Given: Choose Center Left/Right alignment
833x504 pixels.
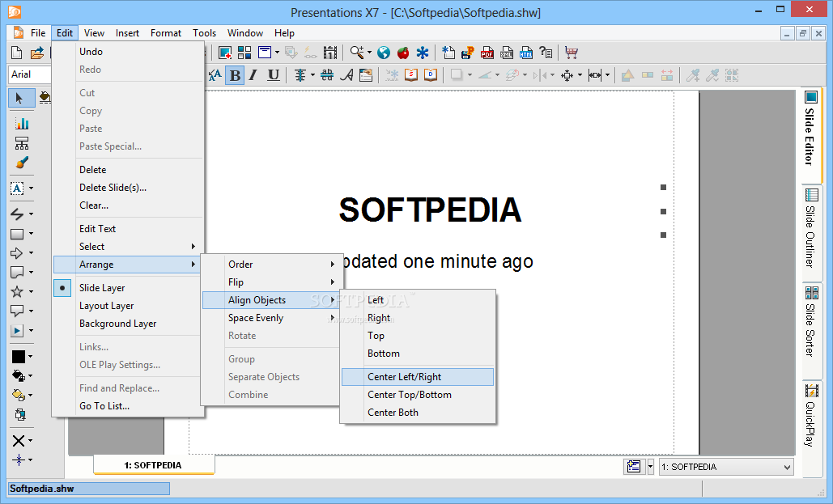Looking at the screenshot, I should tap(418, 376).
